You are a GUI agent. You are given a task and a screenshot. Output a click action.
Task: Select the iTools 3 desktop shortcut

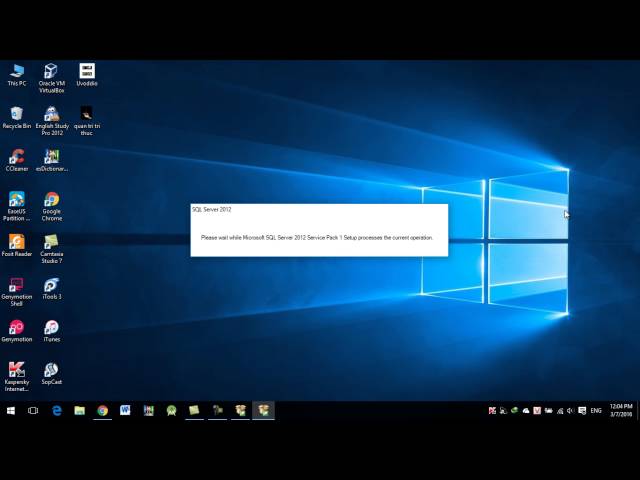tap(51, 289)
